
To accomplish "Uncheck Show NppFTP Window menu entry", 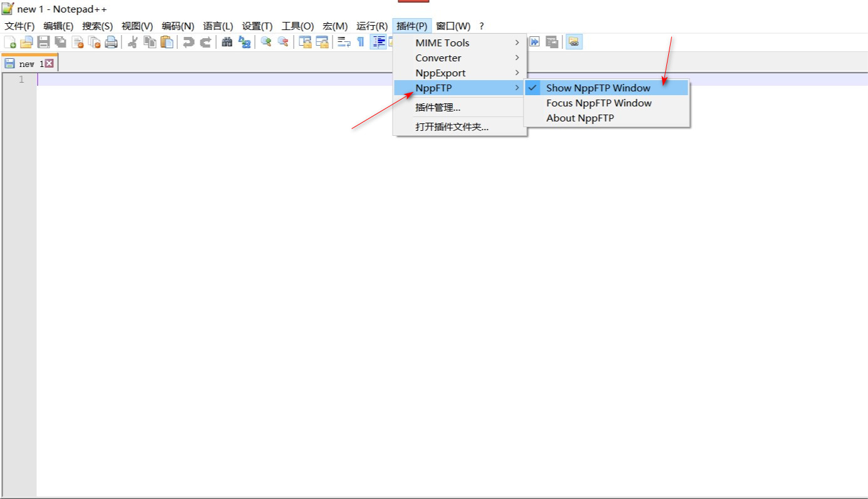I will click(x=607, y=88).
